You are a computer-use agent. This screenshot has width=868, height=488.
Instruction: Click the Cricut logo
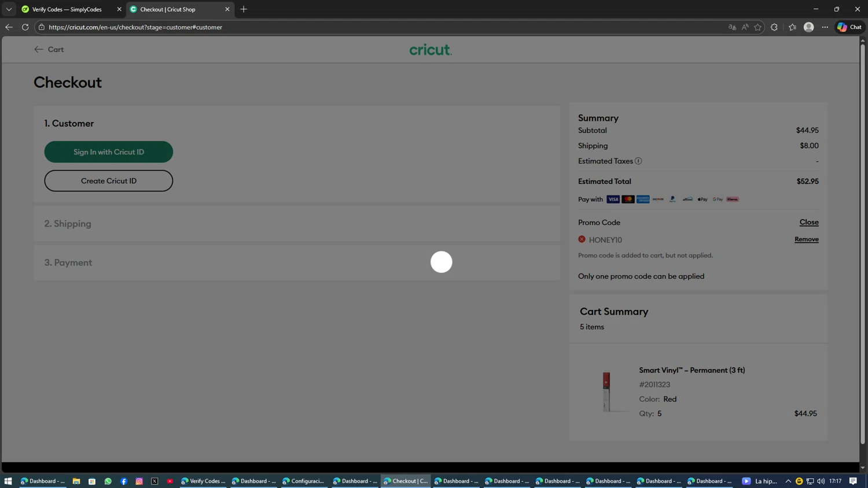431,50
